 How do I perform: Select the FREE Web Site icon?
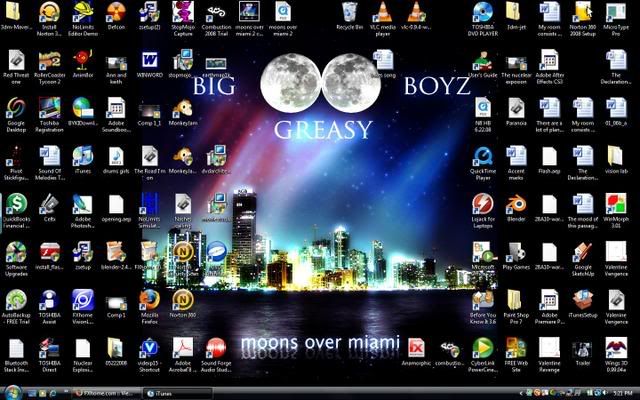tap(516, 355)
